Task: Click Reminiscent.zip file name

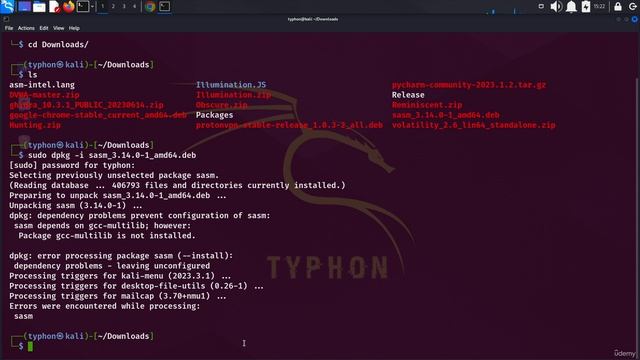Action: pos(427,105)
